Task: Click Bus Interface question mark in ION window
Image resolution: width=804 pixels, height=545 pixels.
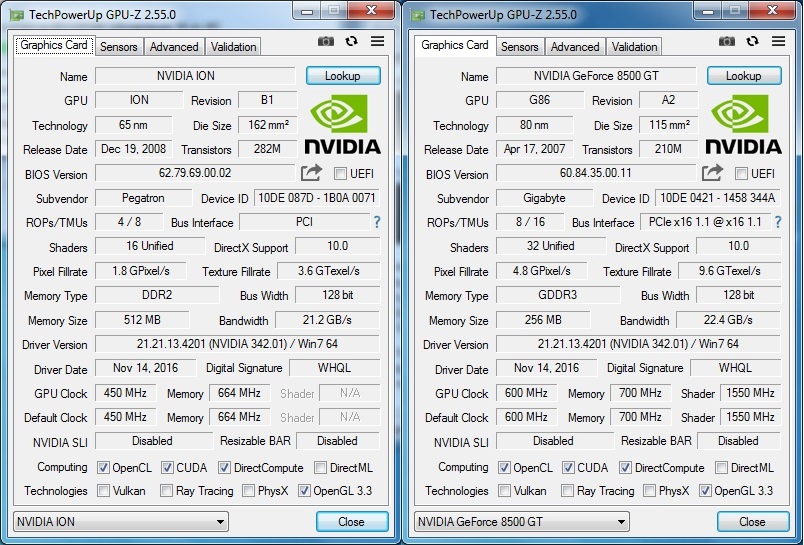Action: pos(377,222)
